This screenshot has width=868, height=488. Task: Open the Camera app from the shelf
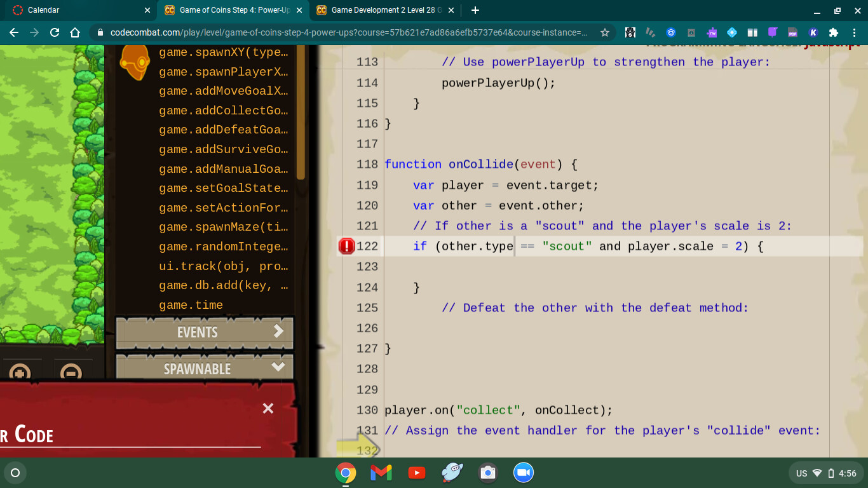[488, 473]
